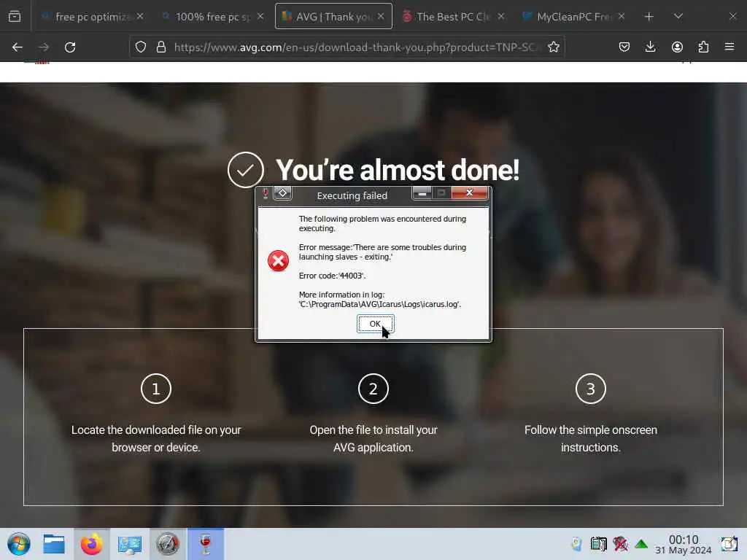Switch to the '100% free pc sp' tab
The height and width of the screenshot is (560, 747).
[x=213, y=17]
